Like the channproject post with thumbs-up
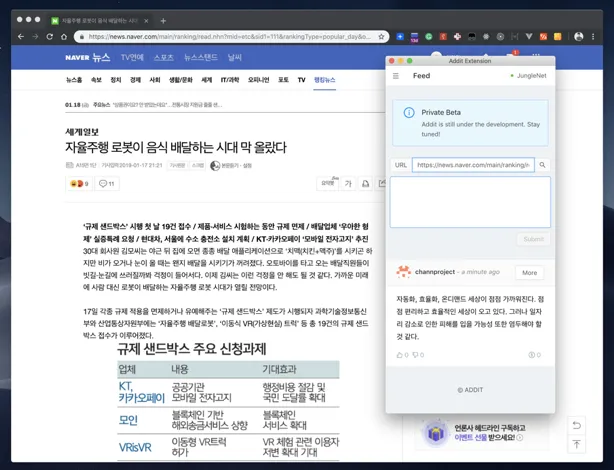 [400, 355]
